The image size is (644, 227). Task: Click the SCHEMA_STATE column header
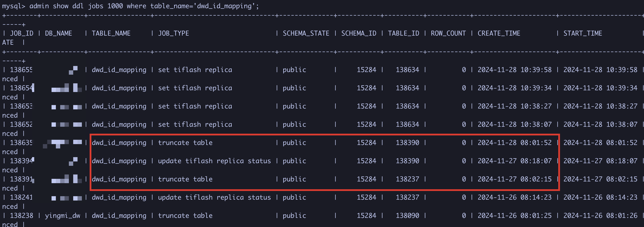tap(306, 33)
